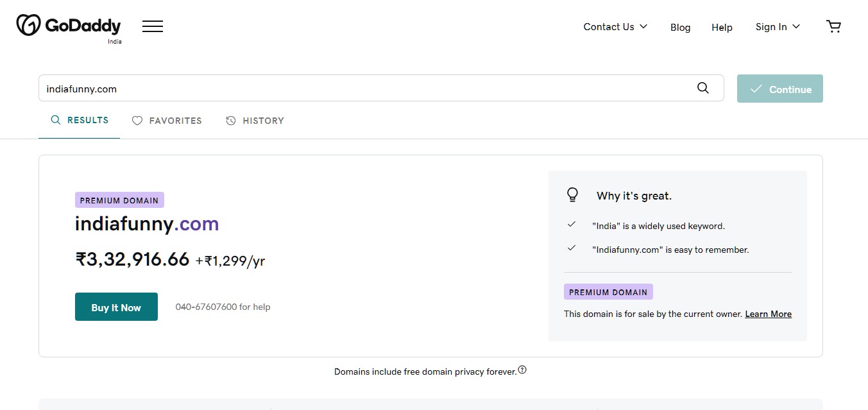Click the search magnifier icon
The image size is (868, 410).
[x=703, y=89]
